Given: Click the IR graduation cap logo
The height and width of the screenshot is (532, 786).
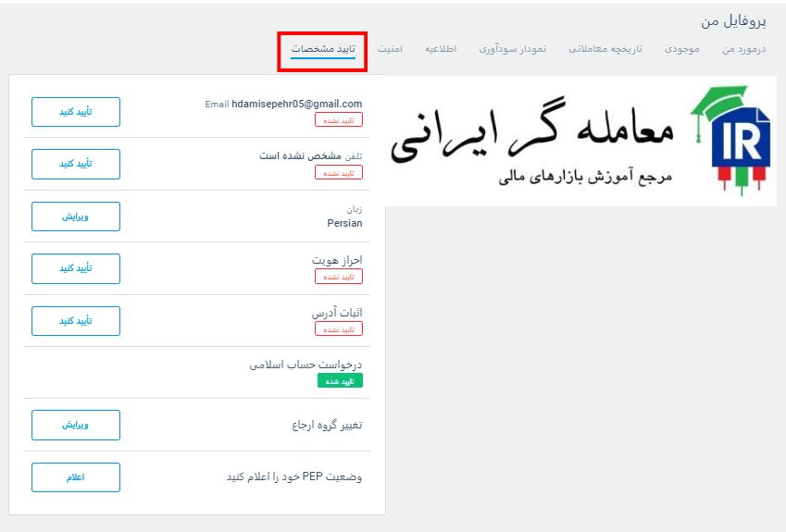Looking at the screenshot, I should (x=731, y=140).
